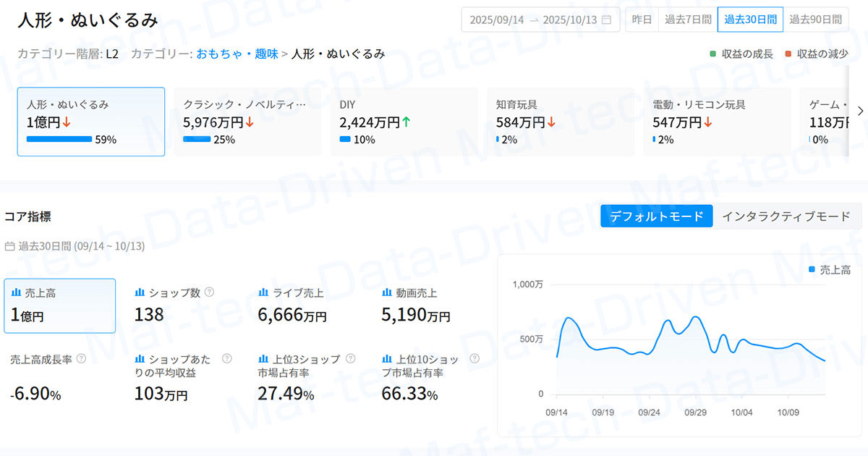Click help icon beside 上位3ショップ市場占有率
868x456 pixels.
351,359
